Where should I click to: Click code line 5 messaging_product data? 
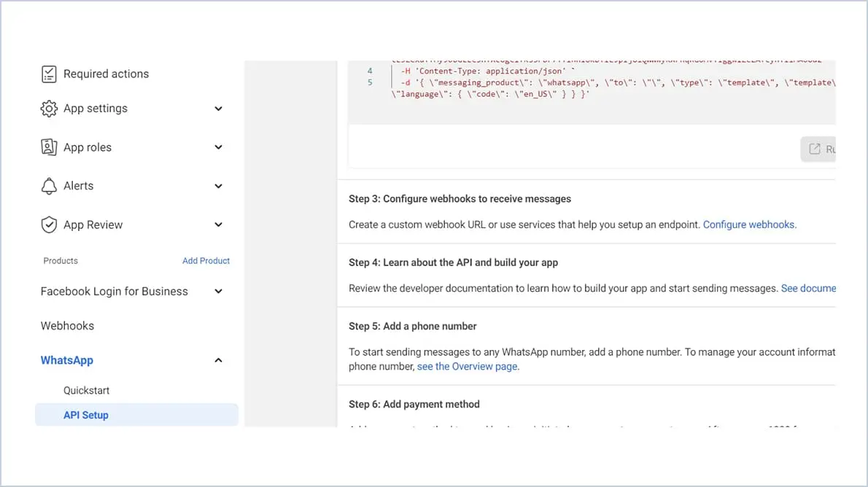pos(618,82)
